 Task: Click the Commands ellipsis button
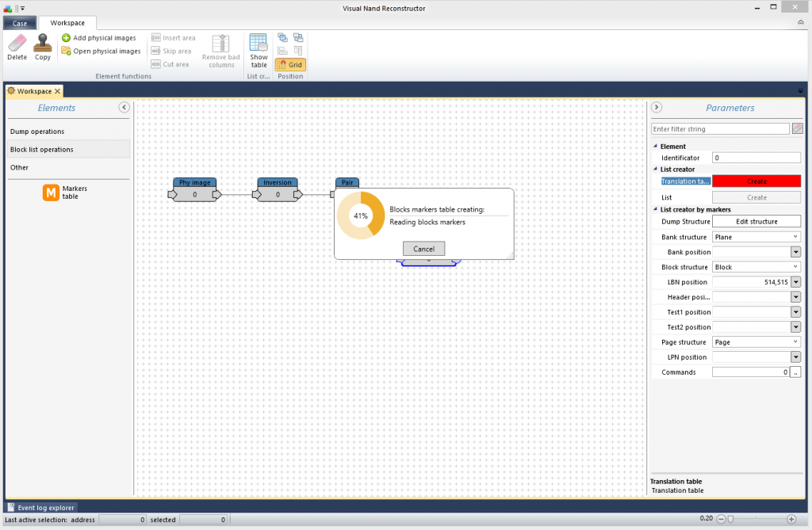(795, 372)
